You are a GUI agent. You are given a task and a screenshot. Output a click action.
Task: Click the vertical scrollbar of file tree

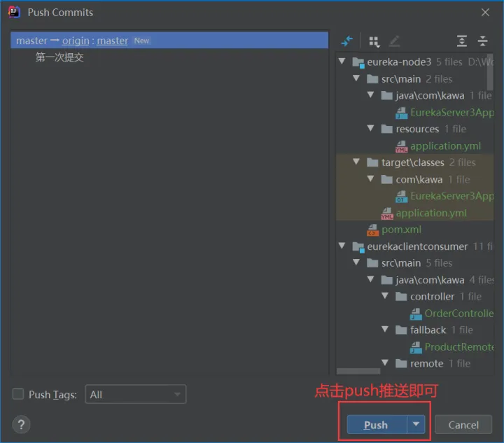pyautogui.click(x=490, y=73)
